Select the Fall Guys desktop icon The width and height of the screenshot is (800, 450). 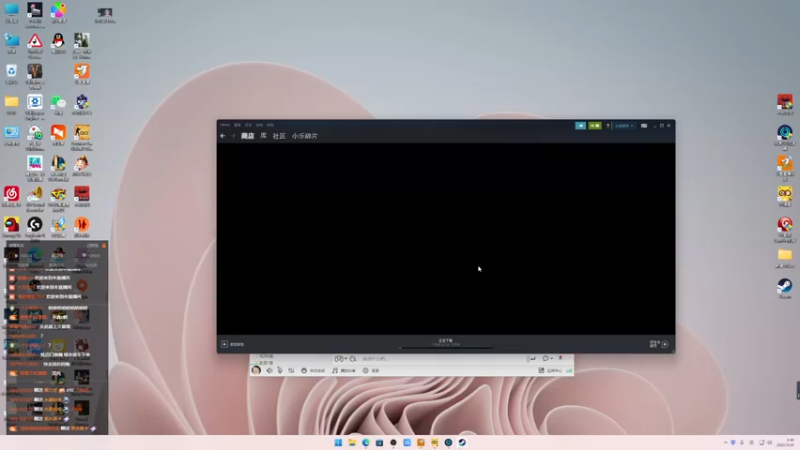[35, 168]
